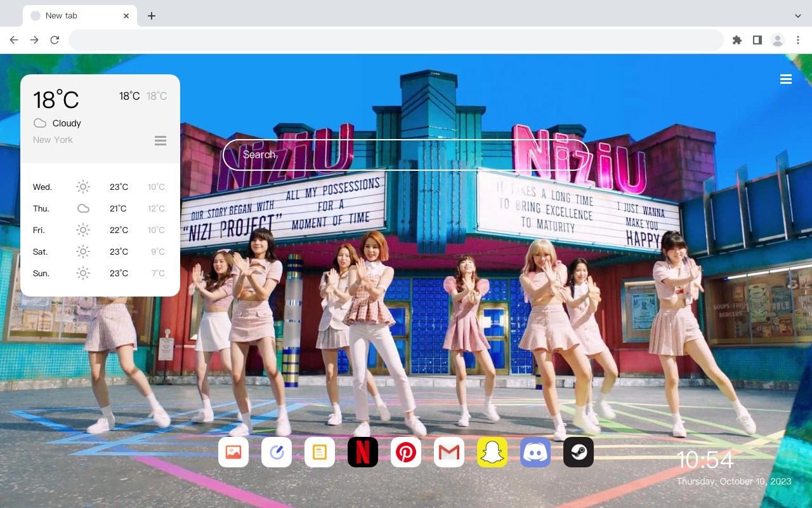The image size is (812, 508).
Task: Select Thursday's forecast row label
Action: 41,209
